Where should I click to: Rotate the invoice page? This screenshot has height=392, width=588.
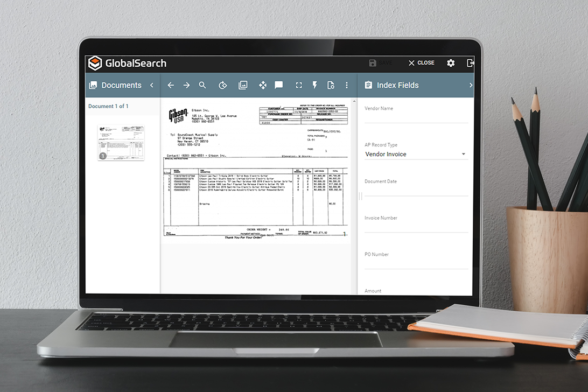(222, 85)
